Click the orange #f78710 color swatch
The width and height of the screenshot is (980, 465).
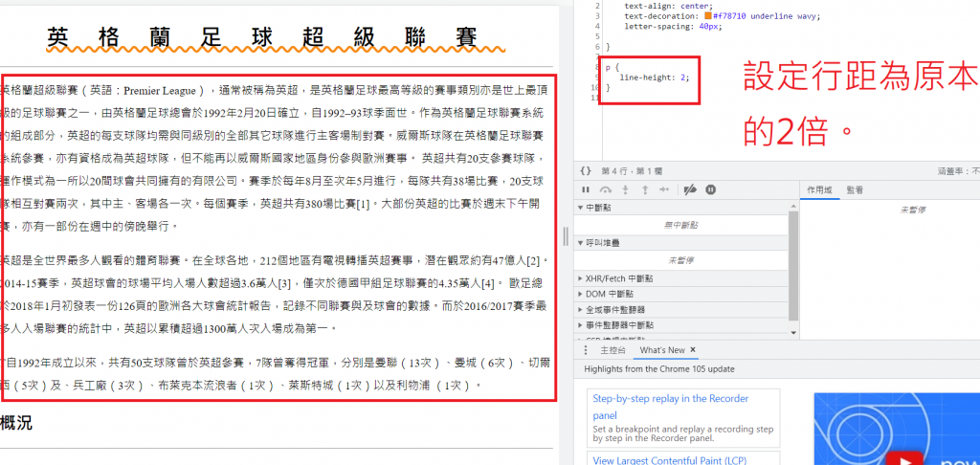click(x=708, y=16)
